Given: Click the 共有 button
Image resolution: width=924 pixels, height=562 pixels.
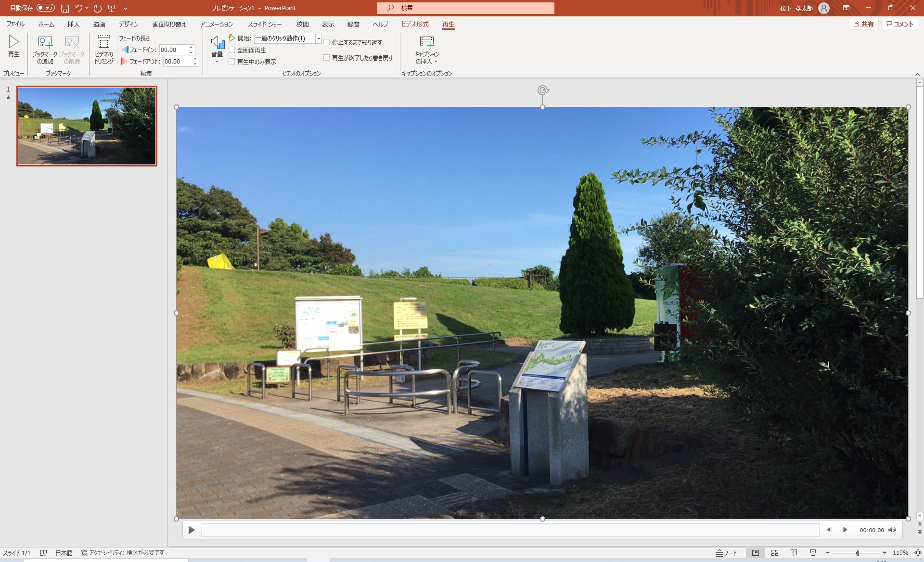Looking at the screenshot, I should coord(864,24).
